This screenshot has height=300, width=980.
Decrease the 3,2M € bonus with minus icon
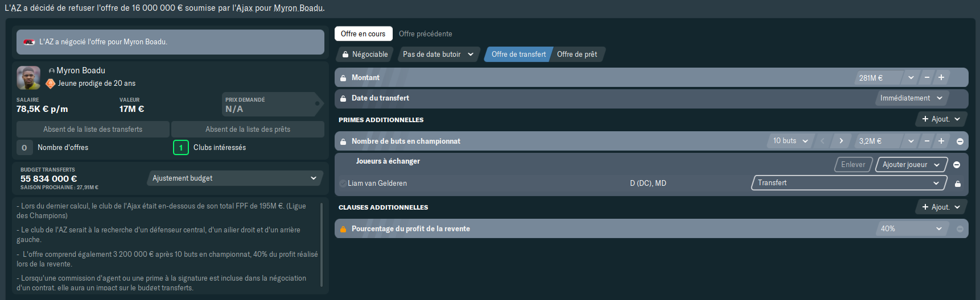tap(927, 141)
